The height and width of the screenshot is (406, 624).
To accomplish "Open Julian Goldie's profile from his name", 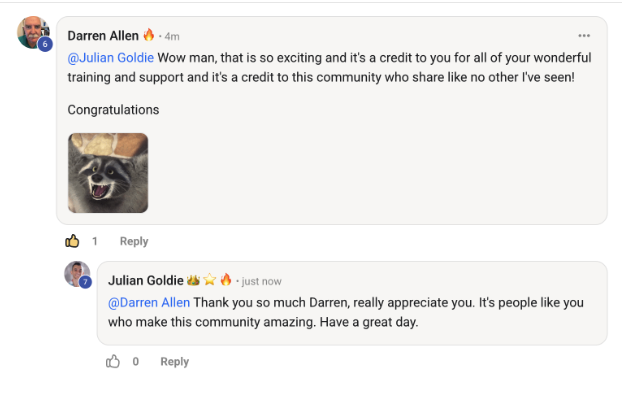I will coord(145,280).
